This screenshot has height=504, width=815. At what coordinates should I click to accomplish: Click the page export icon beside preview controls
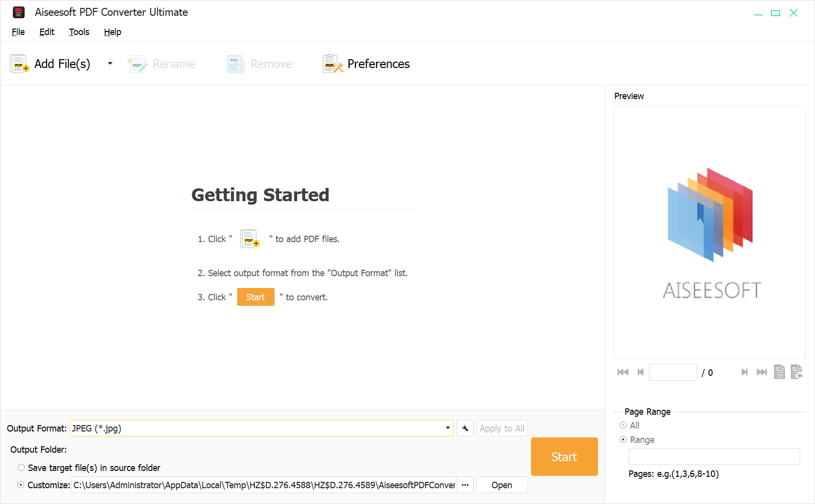point(796,372)
